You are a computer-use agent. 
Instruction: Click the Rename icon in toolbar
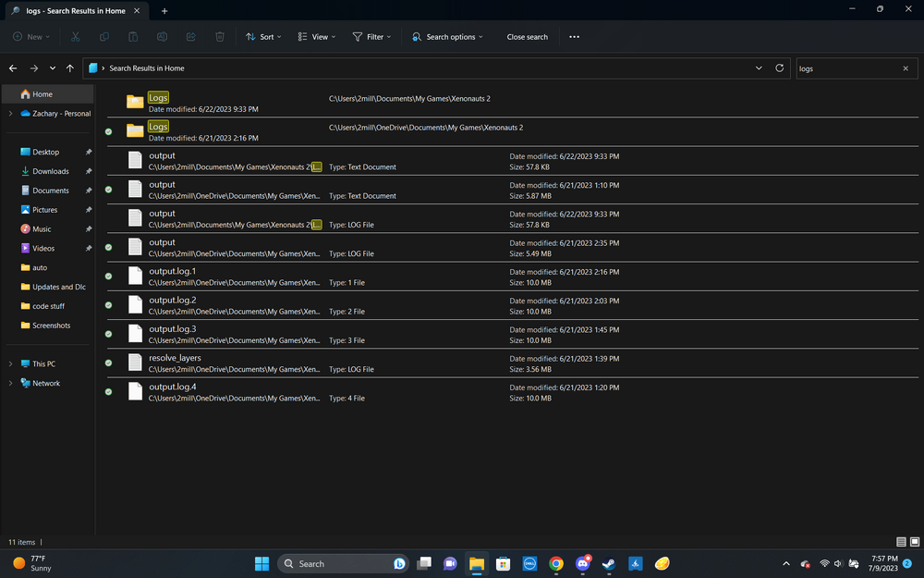(162, 37)
